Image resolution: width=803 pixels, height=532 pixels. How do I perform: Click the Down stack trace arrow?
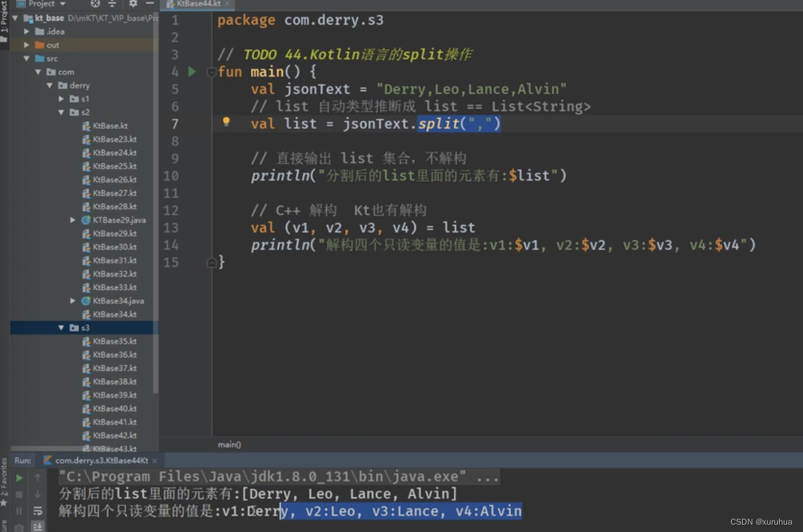click(38, 494)
